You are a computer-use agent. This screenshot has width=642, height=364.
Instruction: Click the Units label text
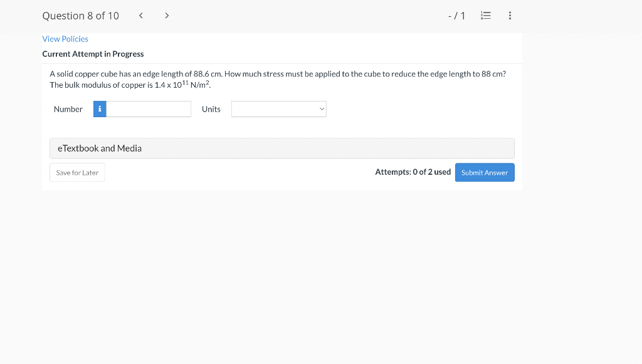click(211, 109)
